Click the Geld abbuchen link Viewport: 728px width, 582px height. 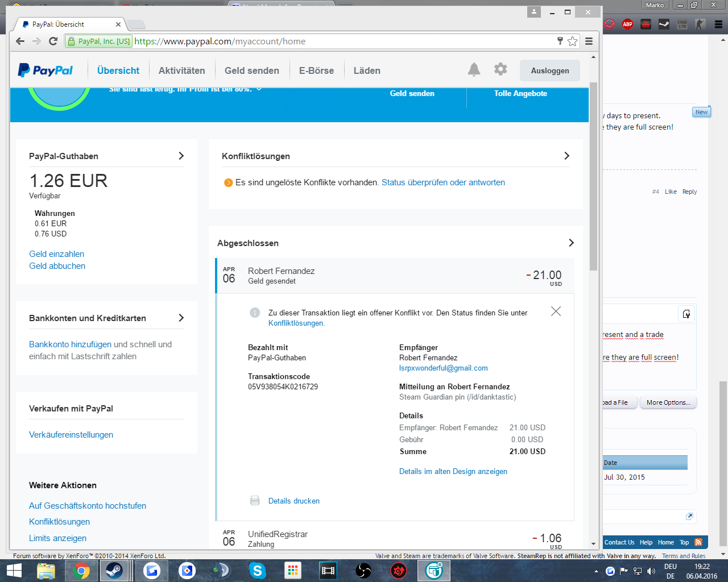(x=57, y=266)
